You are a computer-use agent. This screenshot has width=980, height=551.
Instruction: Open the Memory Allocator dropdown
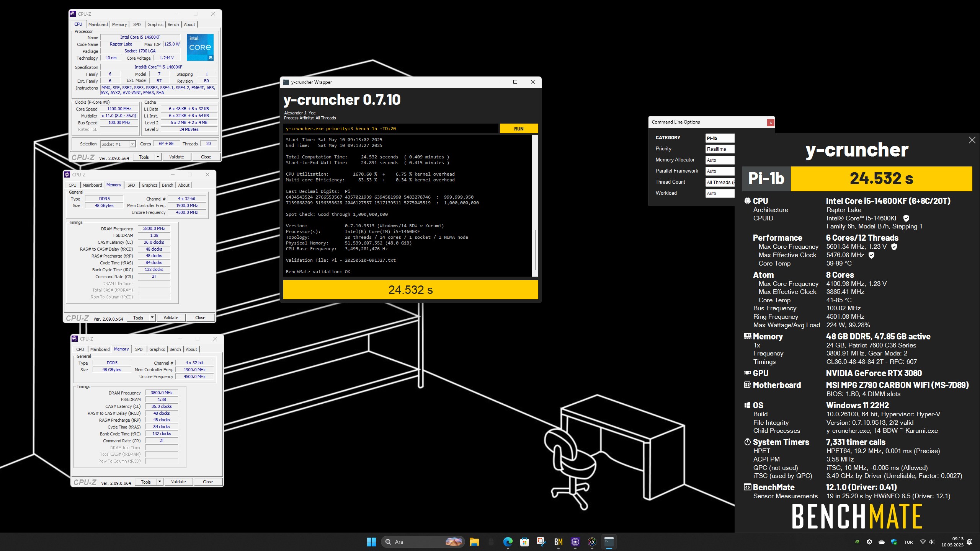(720, 160)
